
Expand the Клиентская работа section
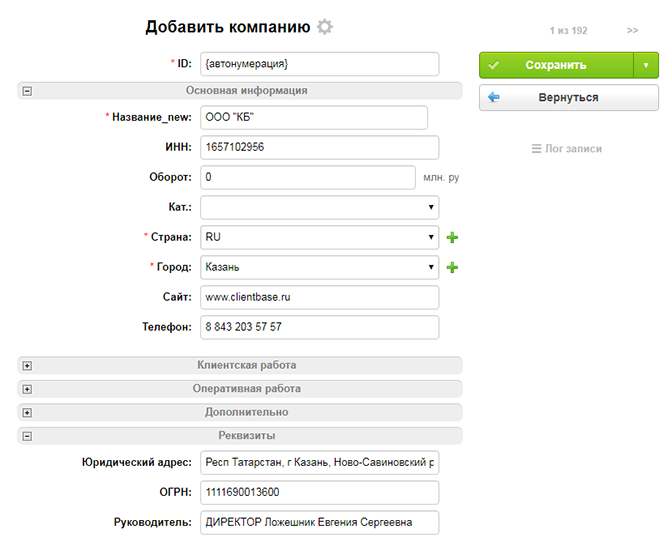tap(27, 366)
